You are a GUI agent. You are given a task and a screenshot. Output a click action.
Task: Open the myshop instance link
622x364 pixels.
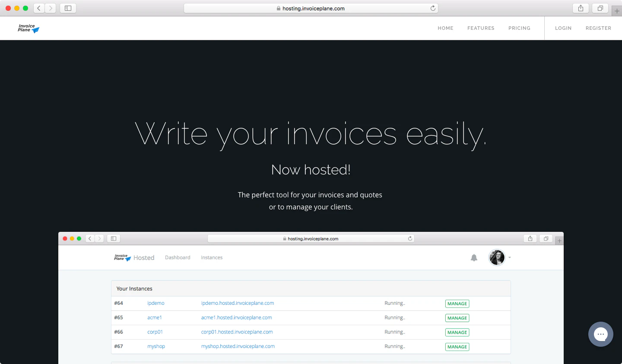click(x=156, y=346)
